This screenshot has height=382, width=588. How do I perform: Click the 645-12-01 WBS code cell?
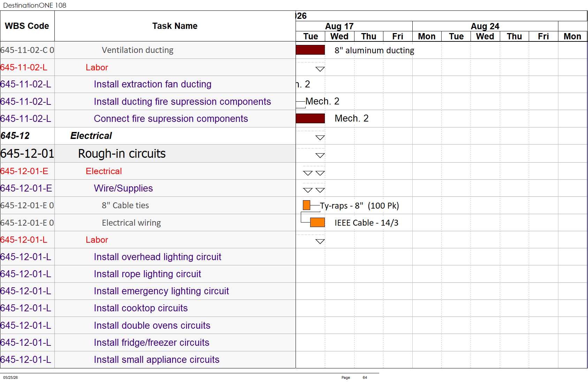[27, 154]
